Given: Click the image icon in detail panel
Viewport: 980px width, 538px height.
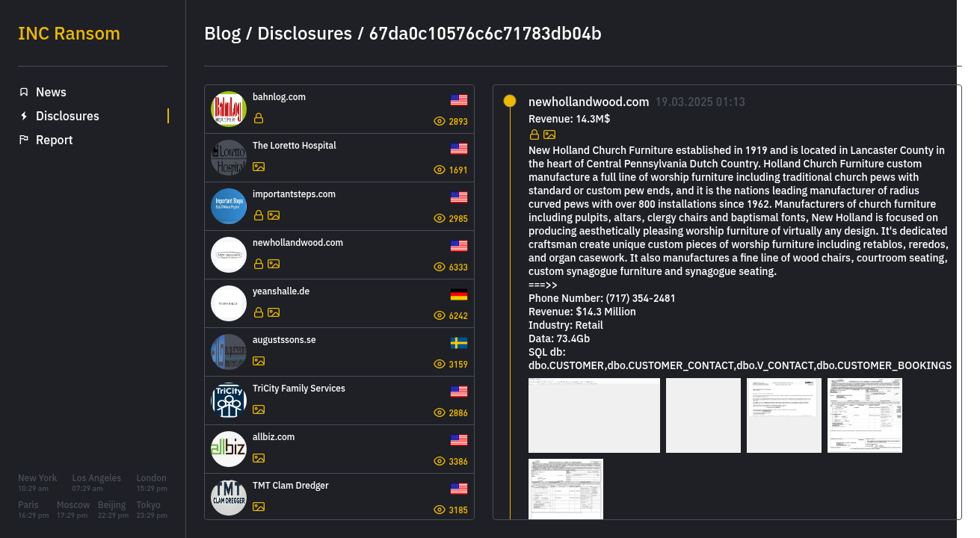Looking at the screenshot, I should point(549,134).
